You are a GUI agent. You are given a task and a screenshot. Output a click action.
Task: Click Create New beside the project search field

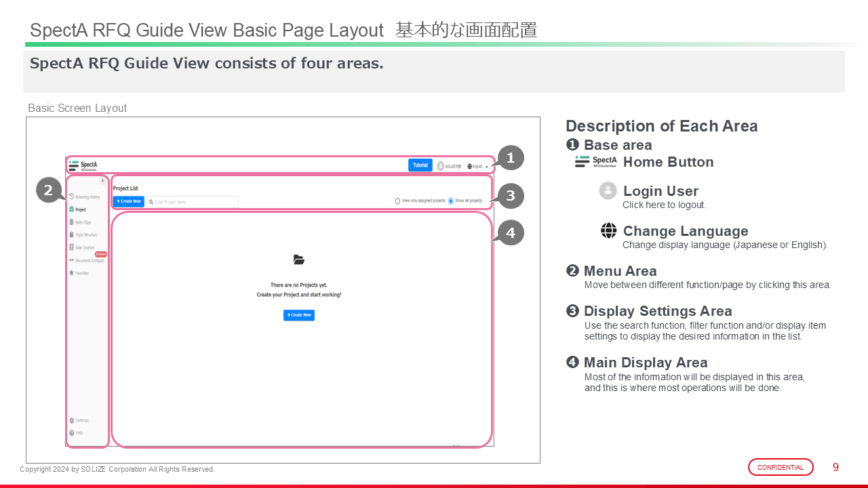click(x=128, y=201)
